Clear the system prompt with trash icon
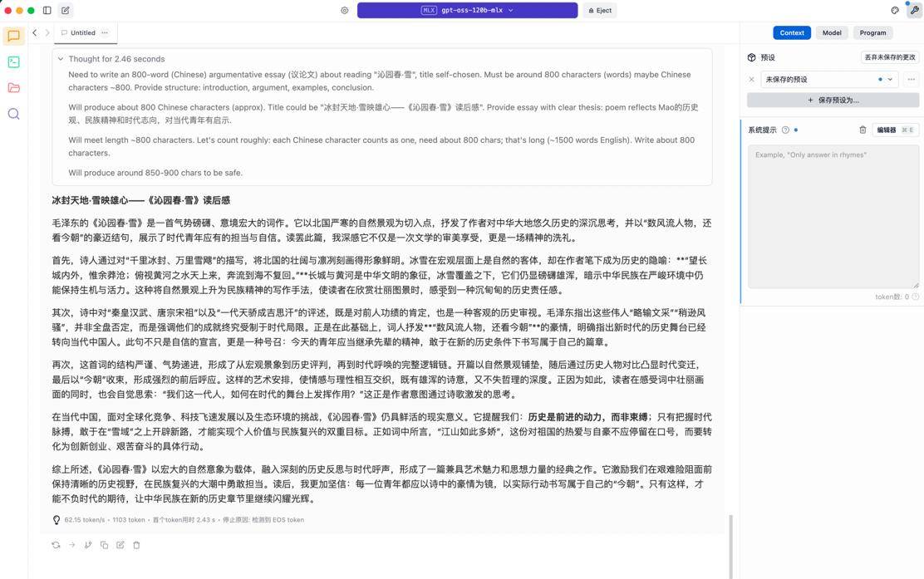924x579 pixels. click(x=863, y=130)
